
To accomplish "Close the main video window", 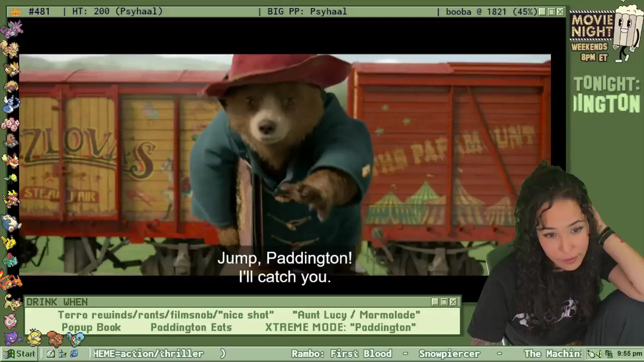I will point(560,12).
